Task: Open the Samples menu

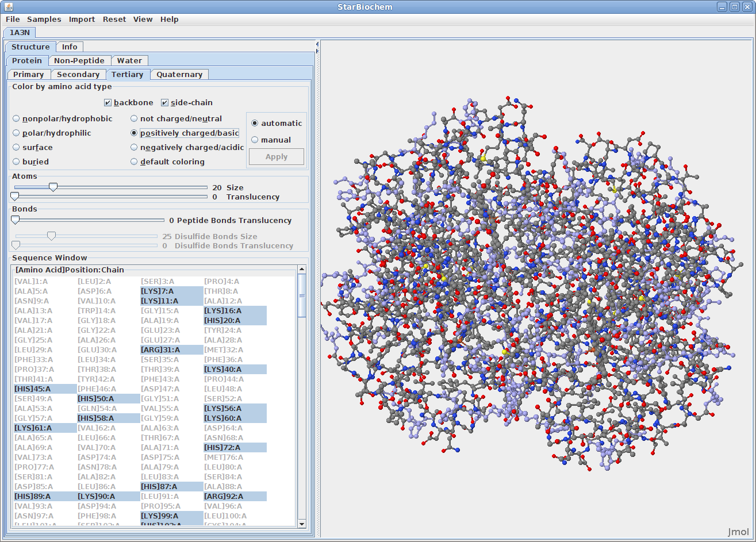Action: tap(44, 20)
